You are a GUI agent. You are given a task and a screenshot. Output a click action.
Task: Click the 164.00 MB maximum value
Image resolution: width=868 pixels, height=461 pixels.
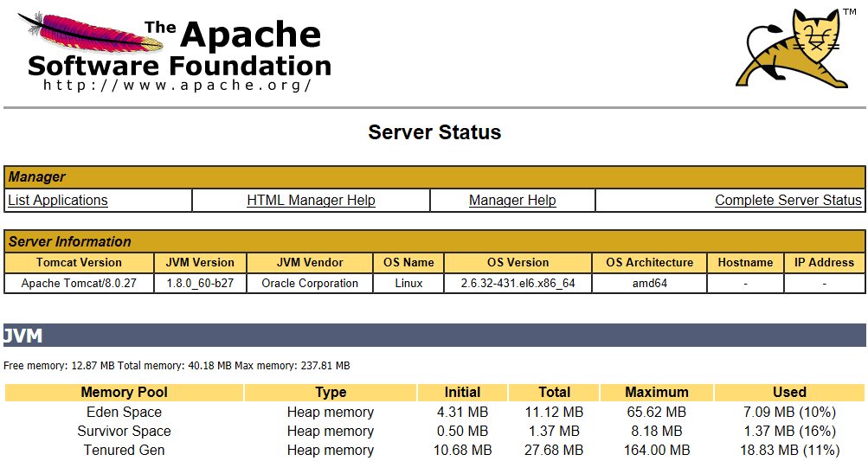pos(657,451)
